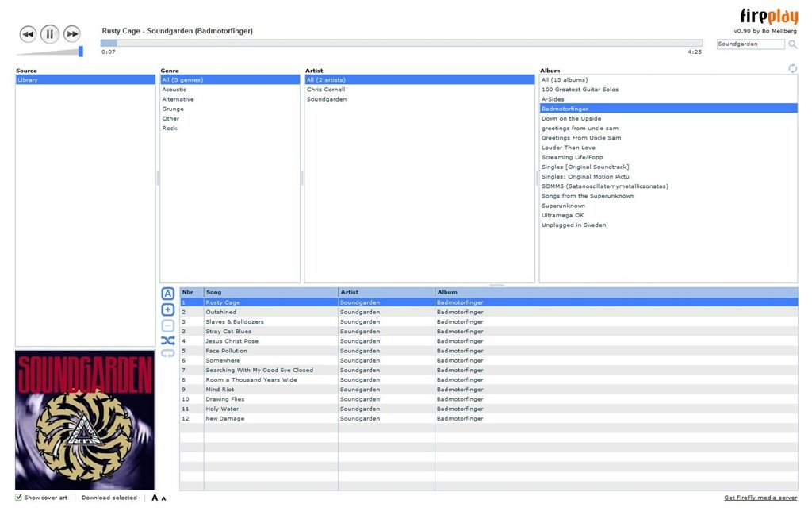Sort by the Song column header
The image size is (812, 515).
(x=271, y=292)
